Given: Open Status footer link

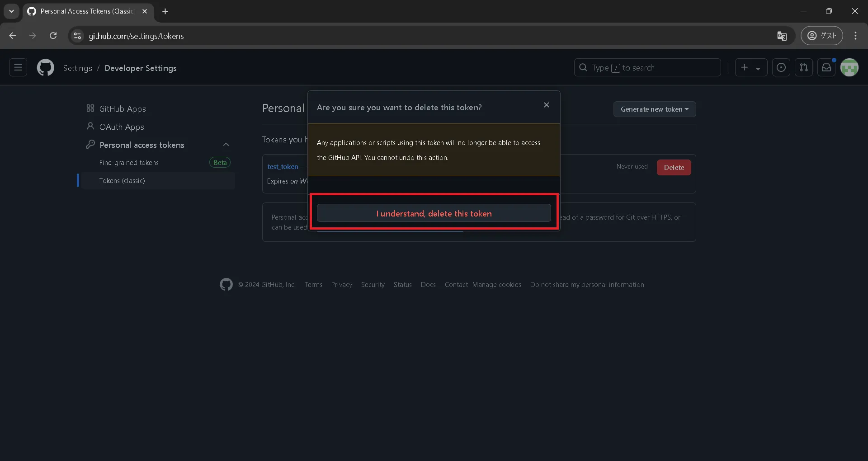Looking at the screenshot, I should point(402,284).
